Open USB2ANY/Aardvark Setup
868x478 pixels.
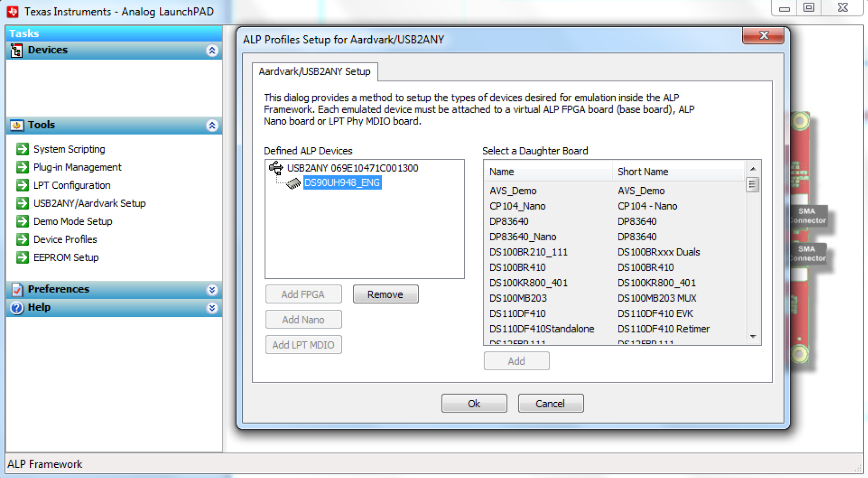[x=90, y=203]
